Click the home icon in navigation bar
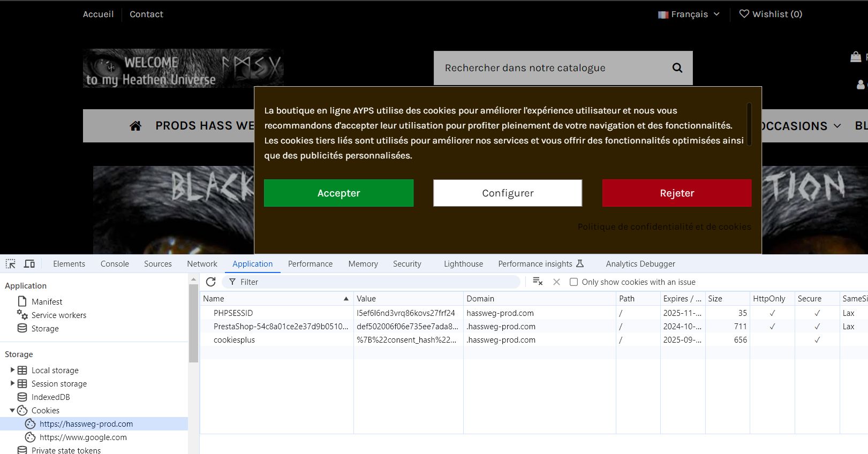Image resolution: width=868 pixels, height=454 pixels. pos(135,126)
